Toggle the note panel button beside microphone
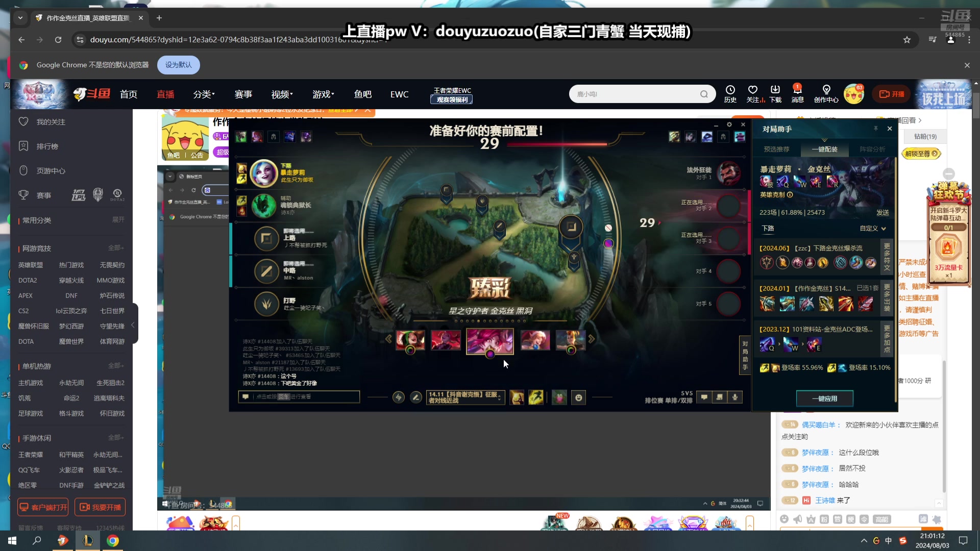980x551 pixels. (720, 397)
